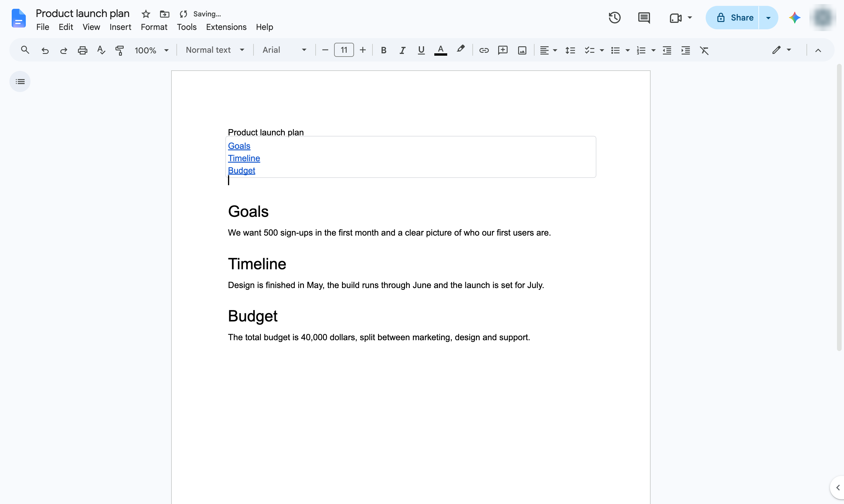The image size is (844, 504).
Task: Open the Insert menu
Action: point(120,27)
